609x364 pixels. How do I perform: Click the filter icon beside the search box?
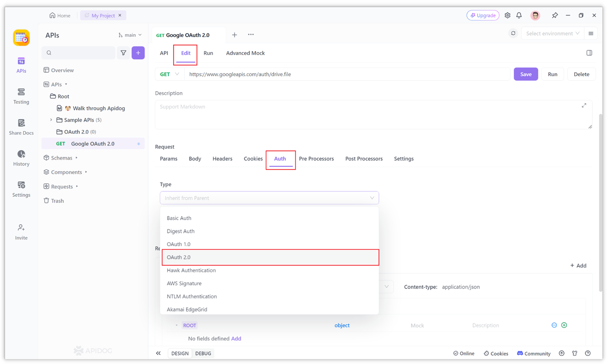point(123,53)
